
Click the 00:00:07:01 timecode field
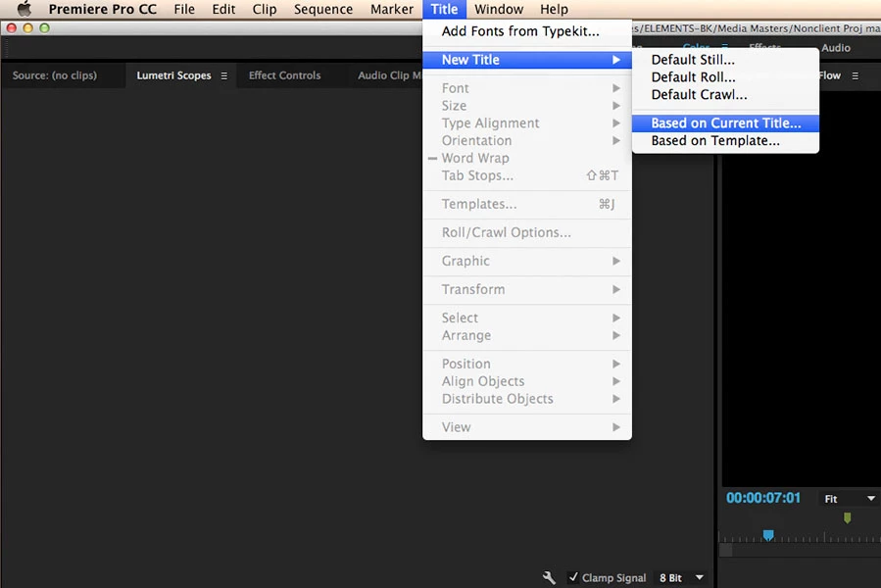pos(763,498)
